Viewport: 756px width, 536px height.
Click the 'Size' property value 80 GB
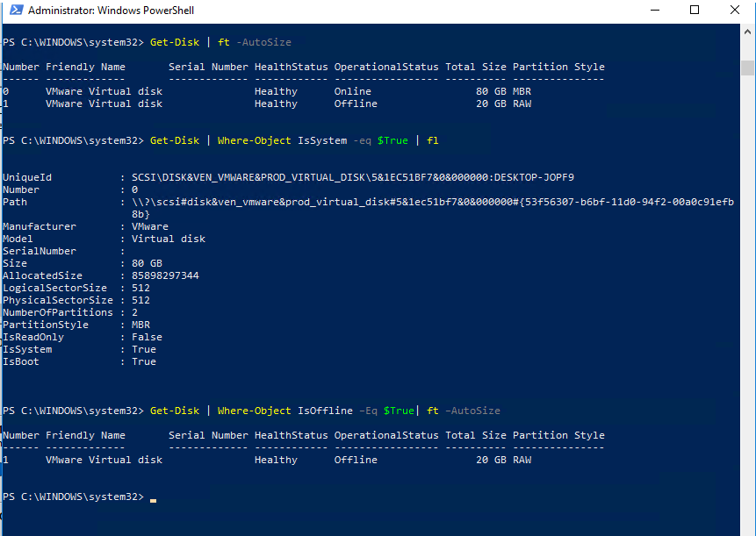[147, 263]
